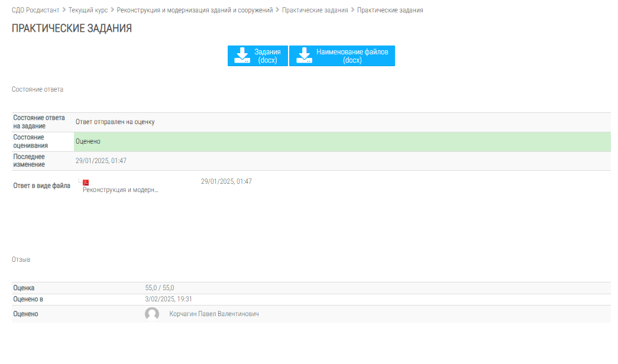Image resolution: width=618 pixels, height=364 pixels.
Task: Select first Практические задания breadcrumb item
Action: [x=315, y=10]
